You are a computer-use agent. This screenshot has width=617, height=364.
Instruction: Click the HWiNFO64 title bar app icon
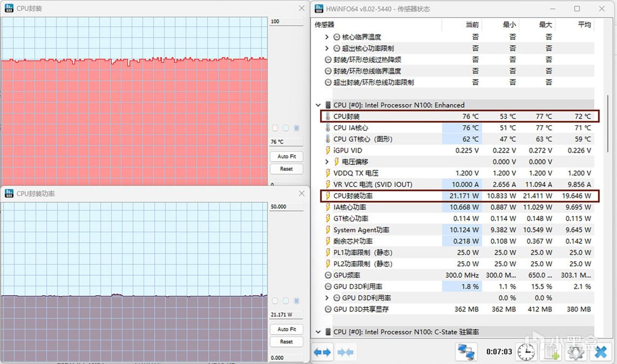(x=319, y=9)
